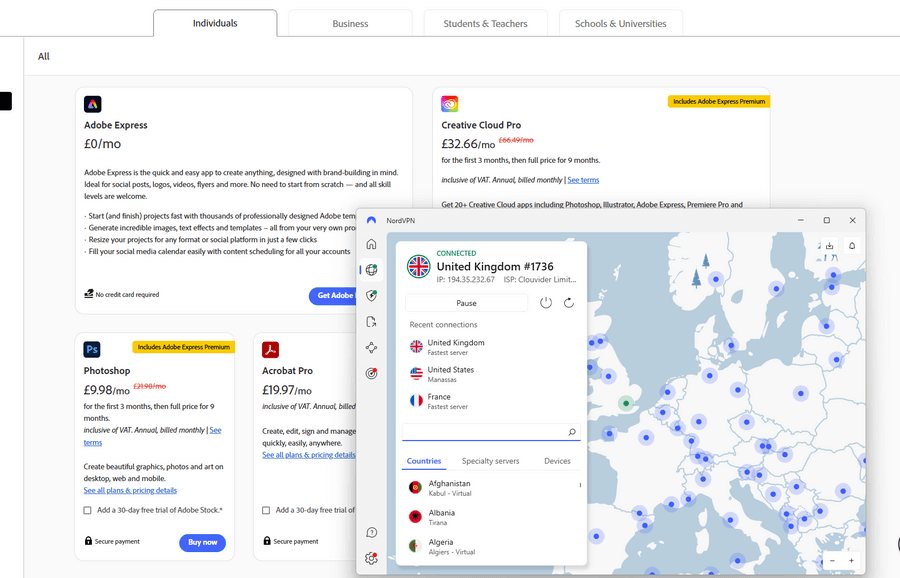The image size is (900, 578).
Task: Switch to the Business tab
Action: tap(350, 24)
